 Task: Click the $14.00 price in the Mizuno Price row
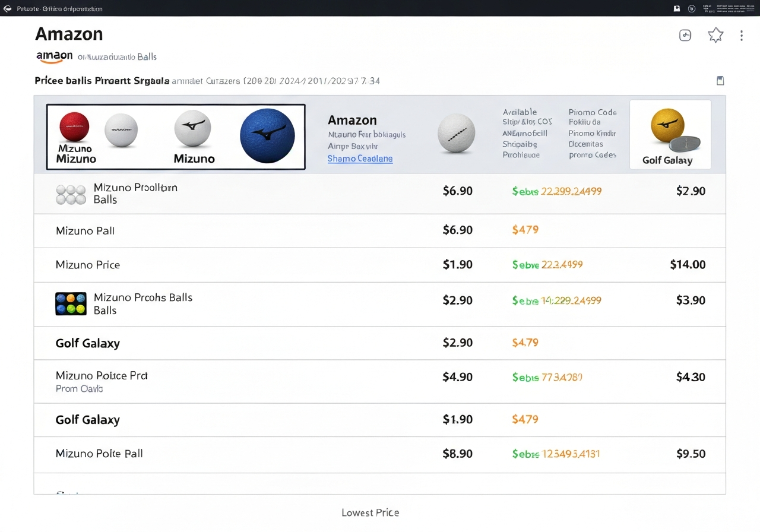[688, 265]
